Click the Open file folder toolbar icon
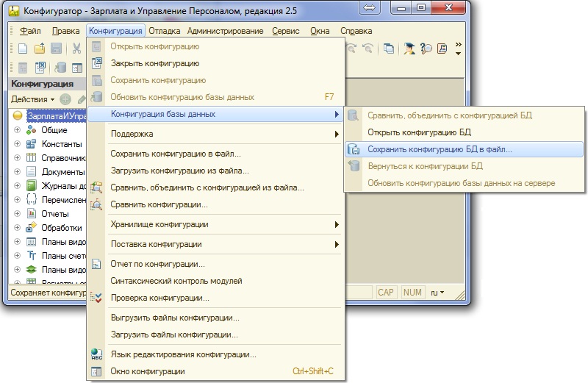 click(x=40, y=49)
